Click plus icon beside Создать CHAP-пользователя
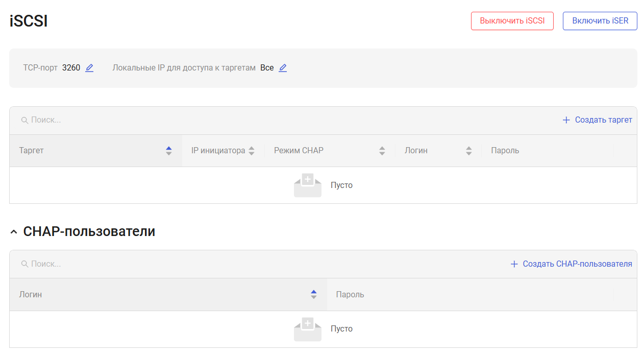 [514, 264]
